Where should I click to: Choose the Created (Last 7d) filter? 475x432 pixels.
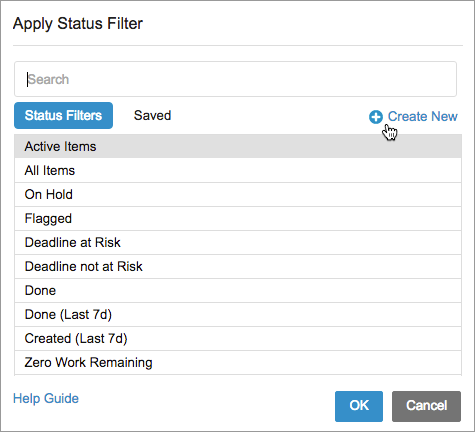pyautogui.click(x=238, y=338)
